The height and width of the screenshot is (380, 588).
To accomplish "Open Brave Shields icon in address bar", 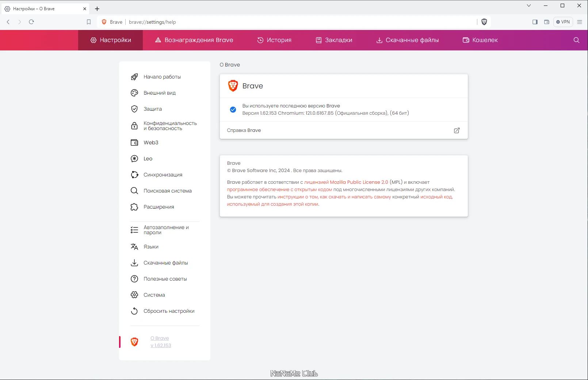I will tap(484, 22).
